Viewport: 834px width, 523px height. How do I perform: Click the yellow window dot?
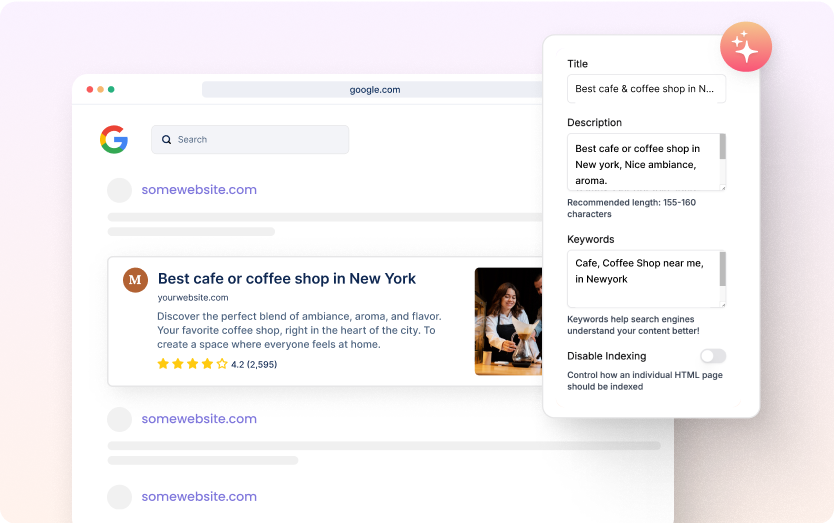(x=100, y=89)
